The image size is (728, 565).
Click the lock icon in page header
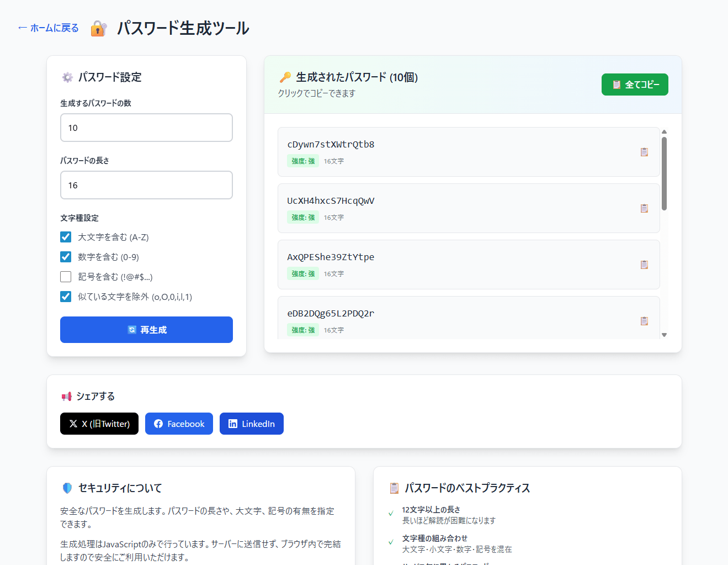(x=98, y=28)
